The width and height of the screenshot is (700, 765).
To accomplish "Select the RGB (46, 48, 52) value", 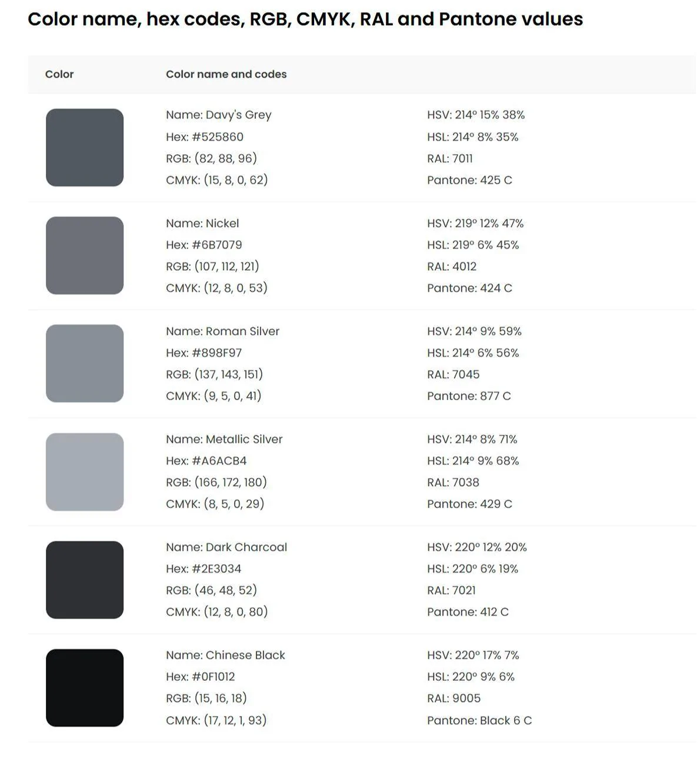I will (212, 590).
